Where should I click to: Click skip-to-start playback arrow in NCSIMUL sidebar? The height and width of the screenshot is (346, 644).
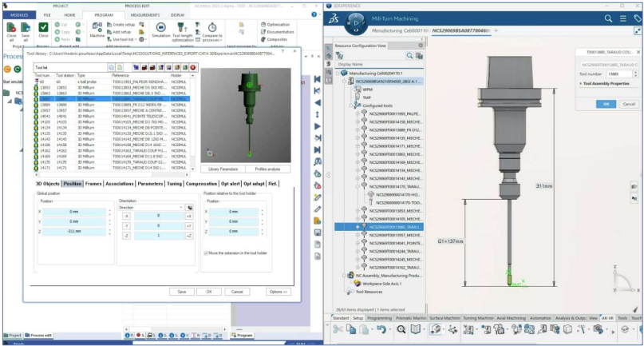pyautogui.click(x=317, y=79)
